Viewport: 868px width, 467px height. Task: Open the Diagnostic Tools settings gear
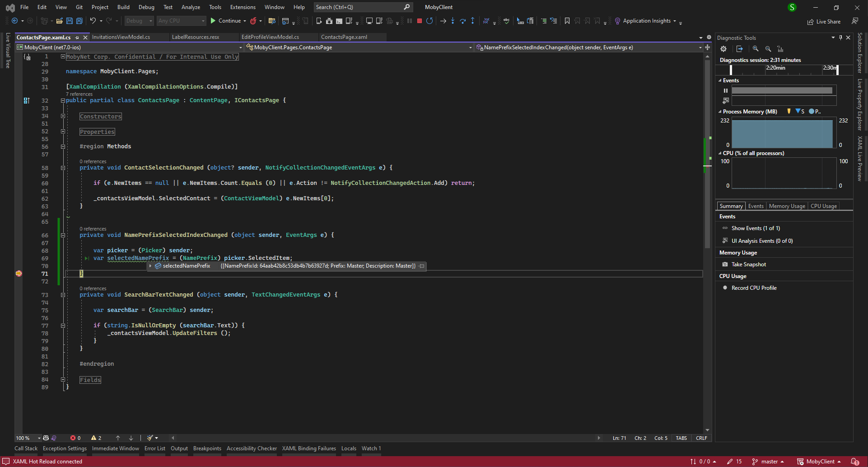(x=723, y=48)
